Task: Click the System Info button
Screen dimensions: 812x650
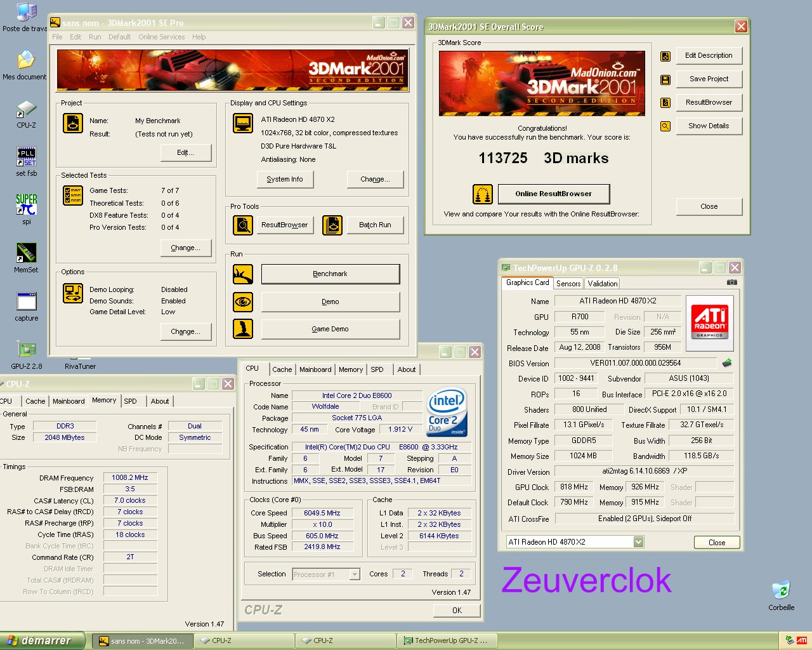Action: click(x=285, y=180)
